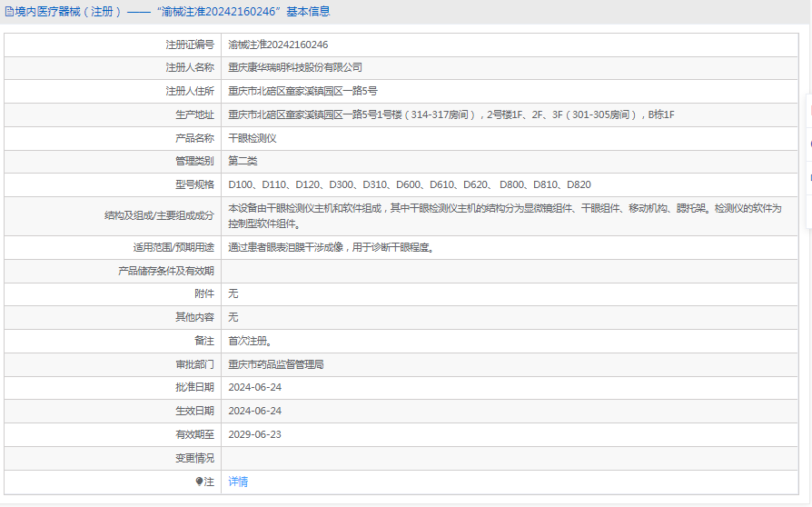Image resolution: width=812 pixels, height=507 pixels.
Task: Select the 管理类别 label
Action: pyautogui.click(x=194, y=161)
